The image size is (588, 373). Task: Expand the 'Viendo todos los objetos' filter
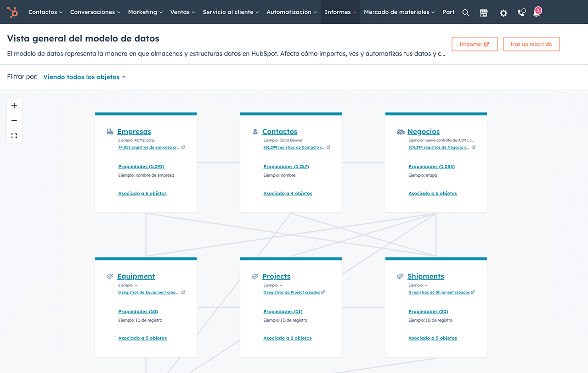[84, 77]
